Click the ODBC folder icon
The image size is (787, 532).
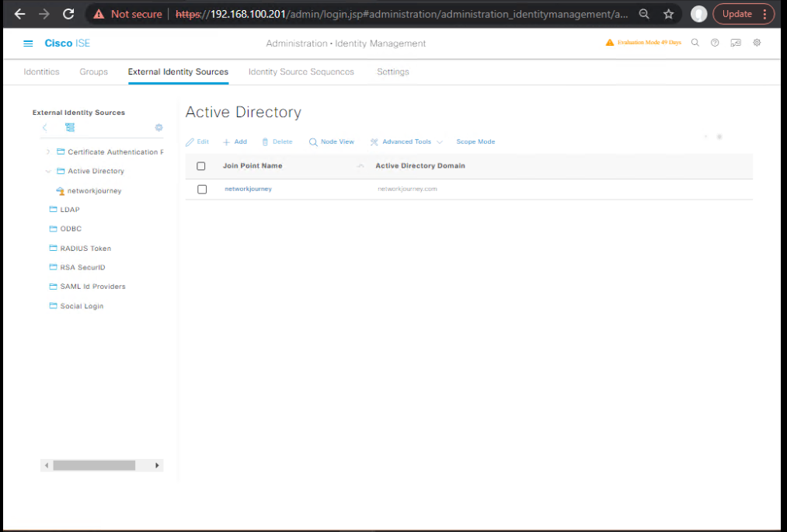[53, 228]
